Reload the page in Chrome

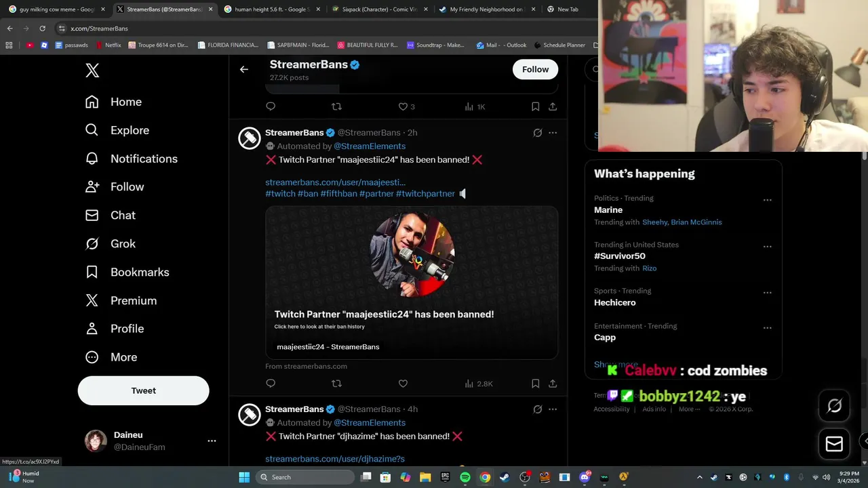(x=42, y=28)
